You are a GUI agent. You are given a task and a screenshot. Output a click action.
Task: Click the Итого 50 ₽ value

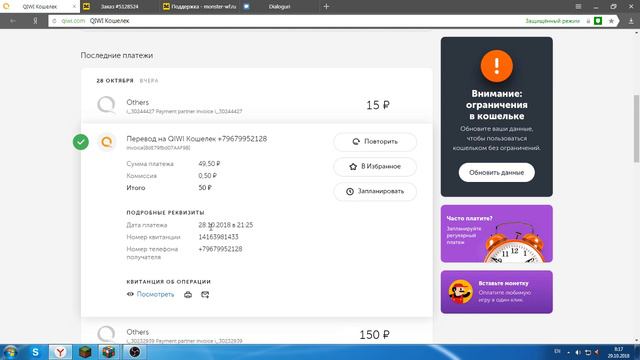point(205,188)
